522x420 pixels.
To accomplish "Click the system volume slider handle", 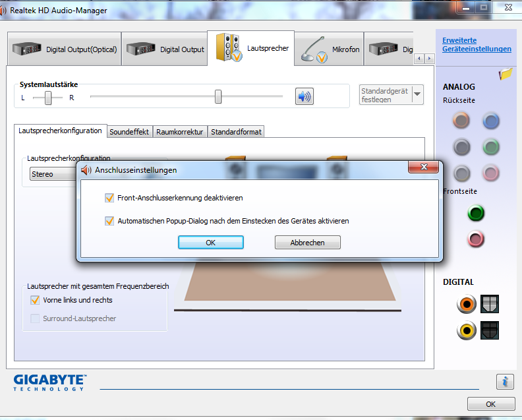I will (218, 96).
